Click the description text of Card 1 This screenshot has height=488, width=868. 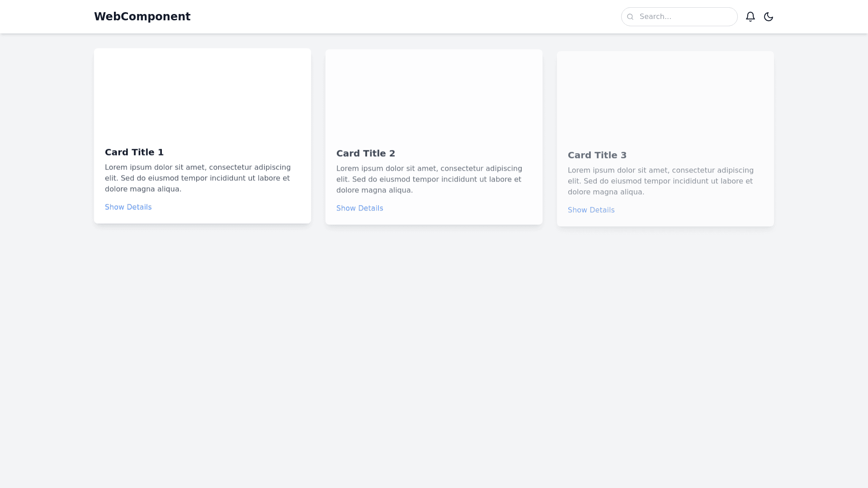tap(198, 178)
